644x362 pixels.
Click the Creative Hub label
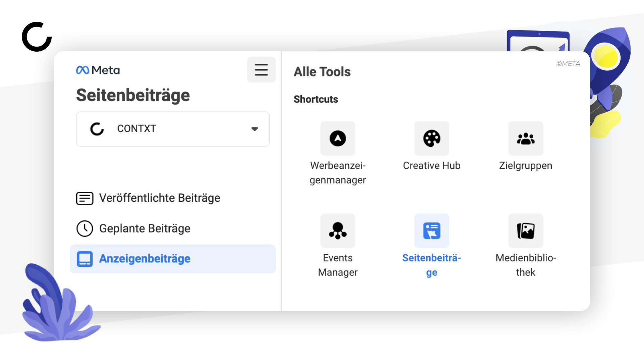(x=432, y=166)
